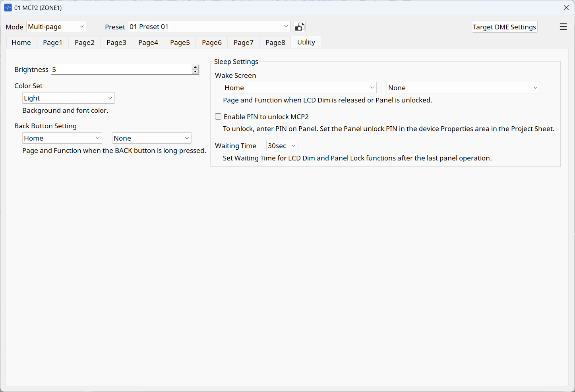Enable PIN to unlock MCP2 checkbox
This screenshot has width=575, height=392.
coord(218,116)
